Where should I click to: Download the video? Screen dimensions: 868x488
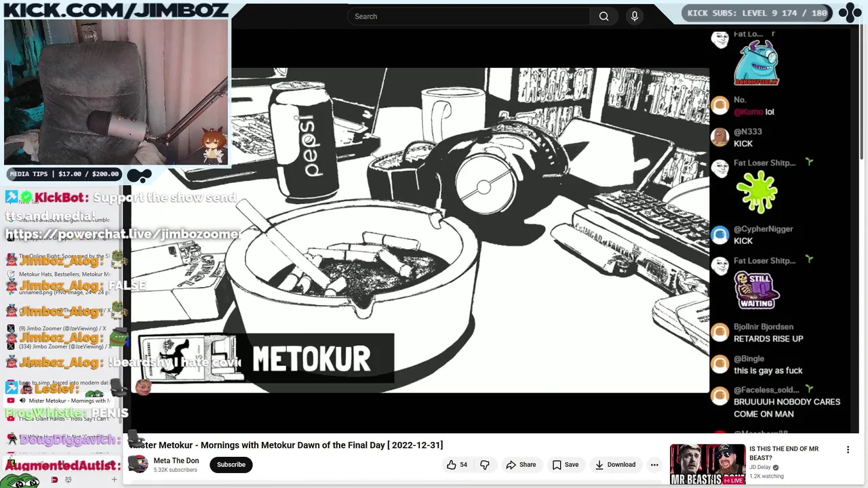(615, 465)
